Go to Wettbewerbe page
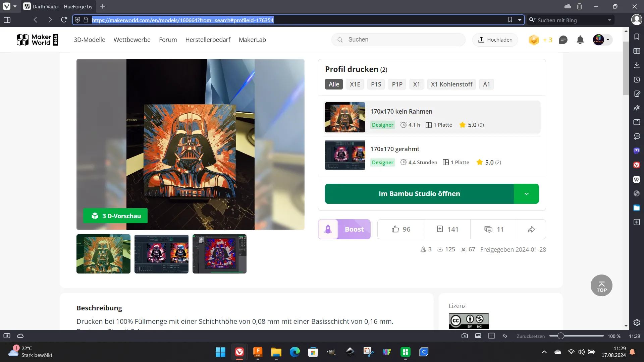Screen dimensions: 644x362 tap(132, 40)
